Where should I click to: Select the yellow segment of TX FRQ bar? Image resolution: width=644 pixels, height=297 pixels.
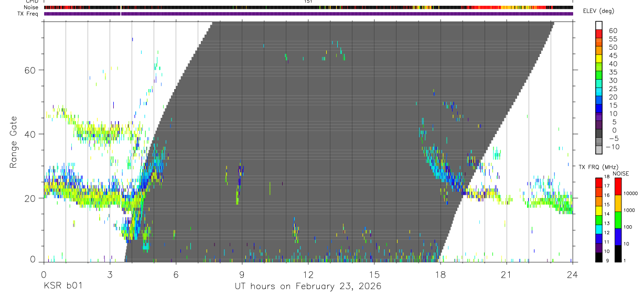(599, 211)
